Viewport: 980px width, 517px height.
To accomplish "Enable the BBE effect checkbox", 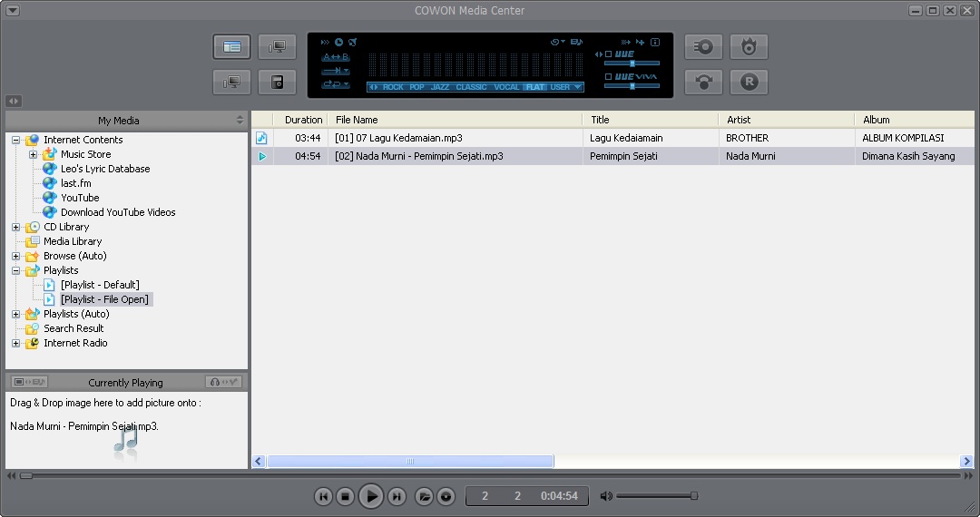I will (608, 54).
